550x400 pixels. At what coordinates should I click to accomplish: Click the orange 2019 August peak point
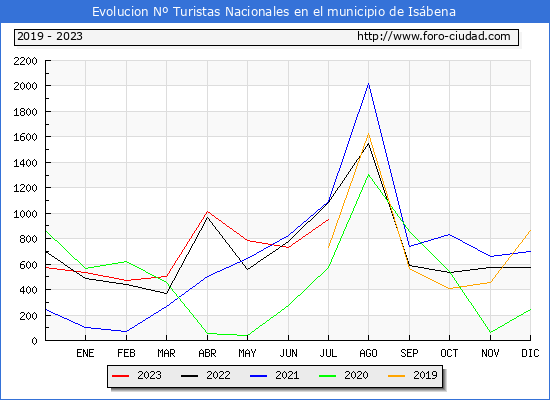pyautogui.click(x=368, y=134)
